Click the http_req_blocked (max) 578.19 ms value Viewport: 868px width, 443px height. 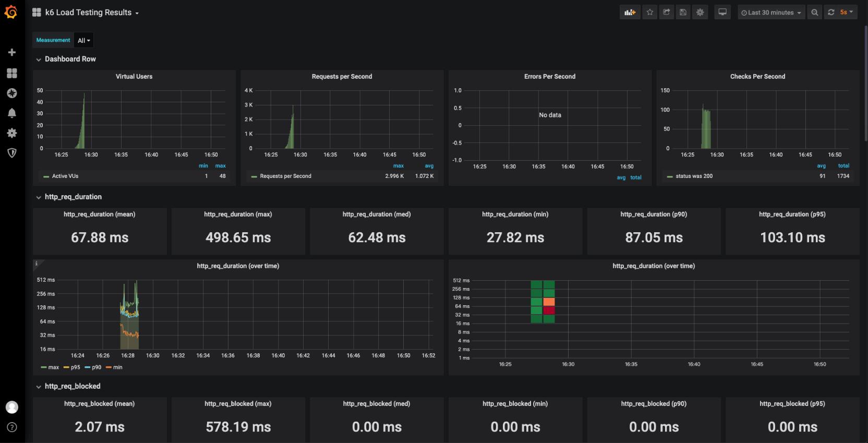click(x=238, y=427)
